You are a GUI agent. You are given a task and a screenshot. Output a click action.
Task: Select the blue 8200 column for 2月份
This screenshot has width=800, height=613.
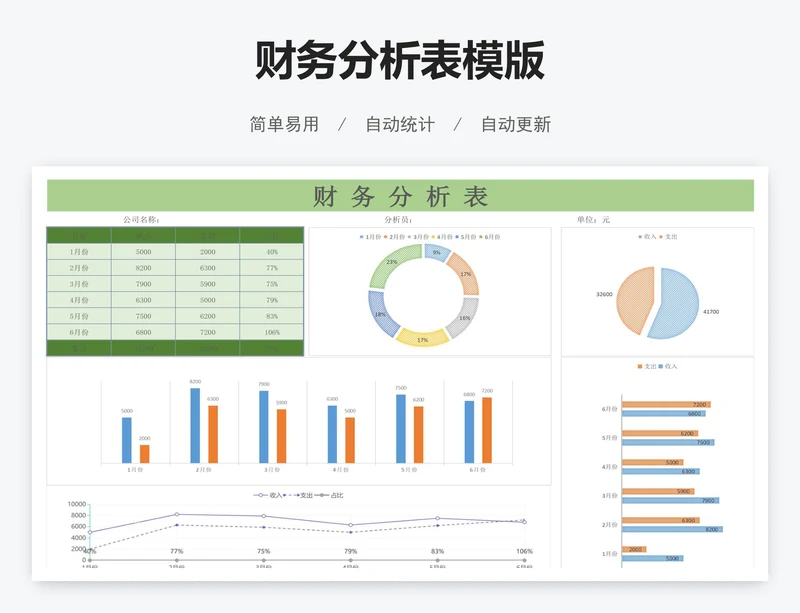tap(195, 426)
